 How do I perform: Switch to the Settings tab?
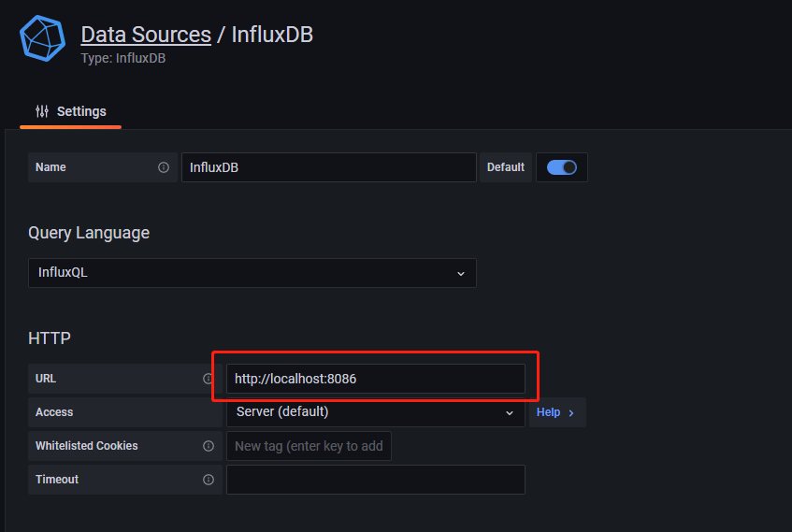coord(71,111)
